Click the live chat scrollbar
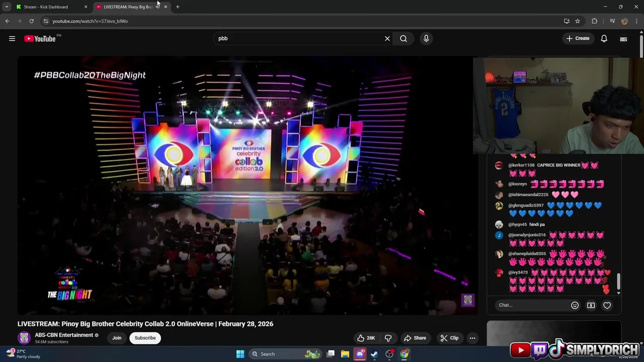Screen dimensions: 644x362 tap(618, 282)
